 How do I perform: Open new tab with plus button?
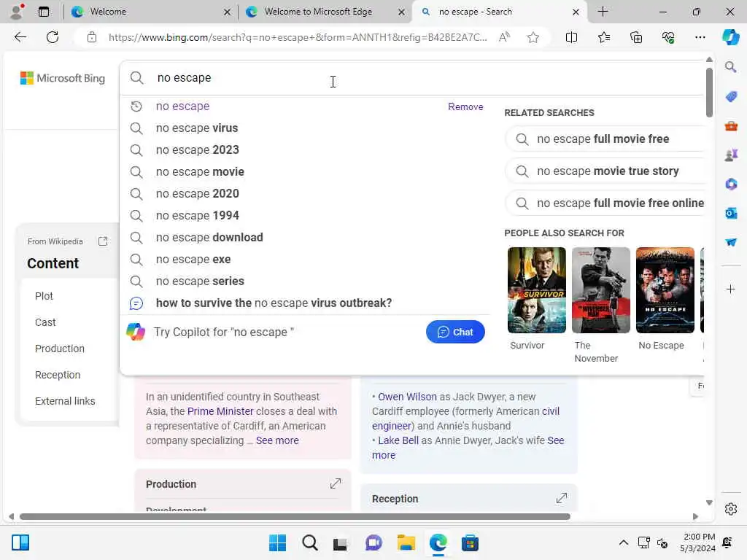coord(603,12)
